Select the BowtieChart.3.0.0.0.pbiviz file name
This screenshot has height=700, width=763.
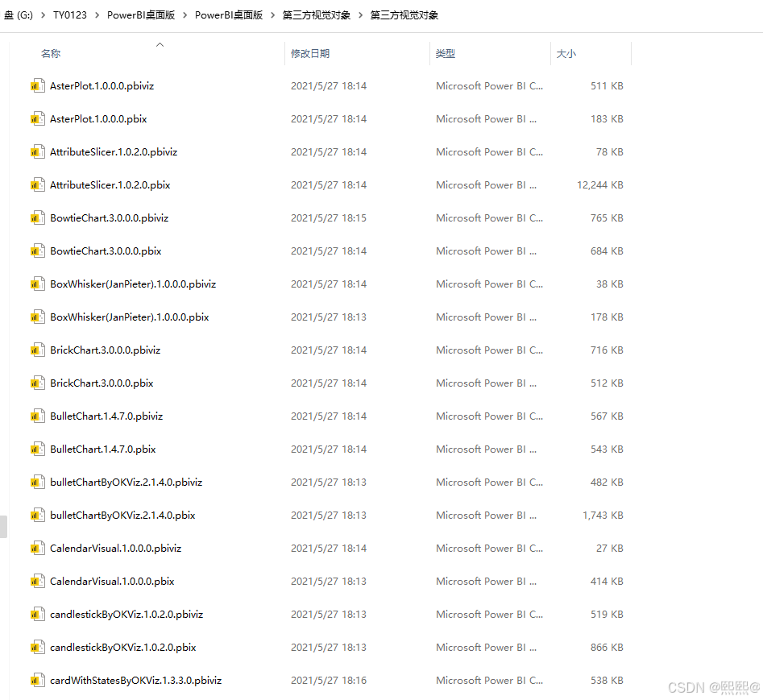(x=110, y=218)
